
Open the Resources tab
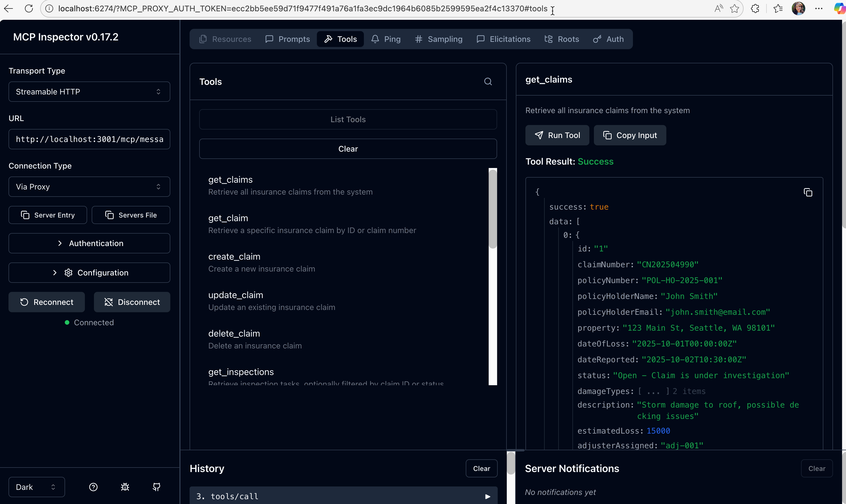[x=225, y=39]
